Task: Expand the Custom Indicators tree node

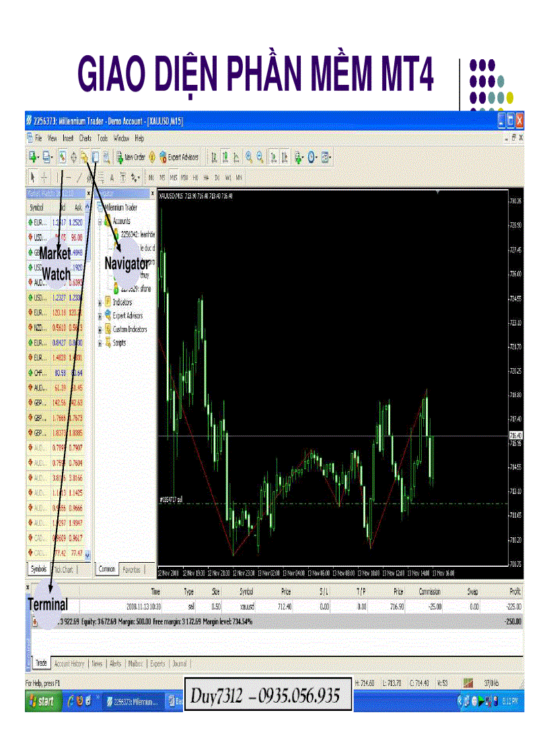Action: 100,329
